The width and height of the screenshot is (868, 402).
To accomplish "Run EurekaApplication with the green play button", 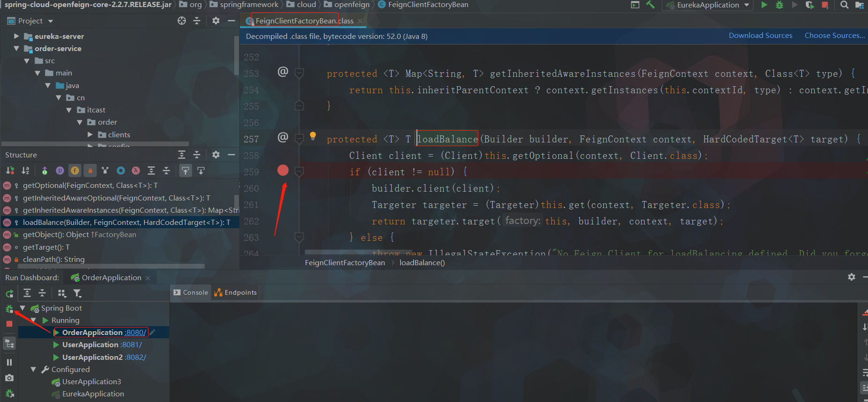I will coord(764,5).
